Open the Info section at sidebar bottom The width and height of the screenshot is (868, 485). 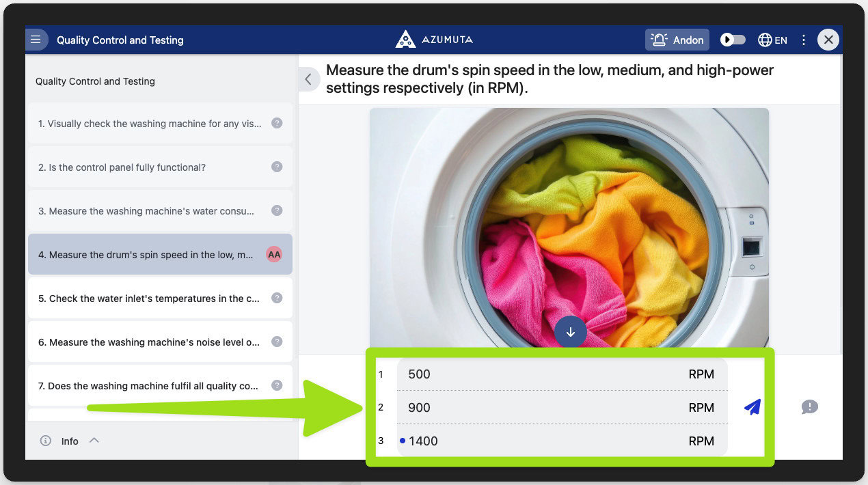tap(69, 441)
